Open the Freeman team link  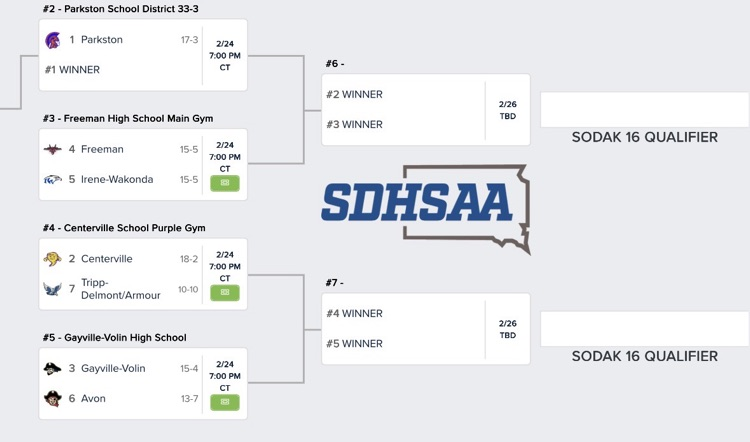pos(102,149)
